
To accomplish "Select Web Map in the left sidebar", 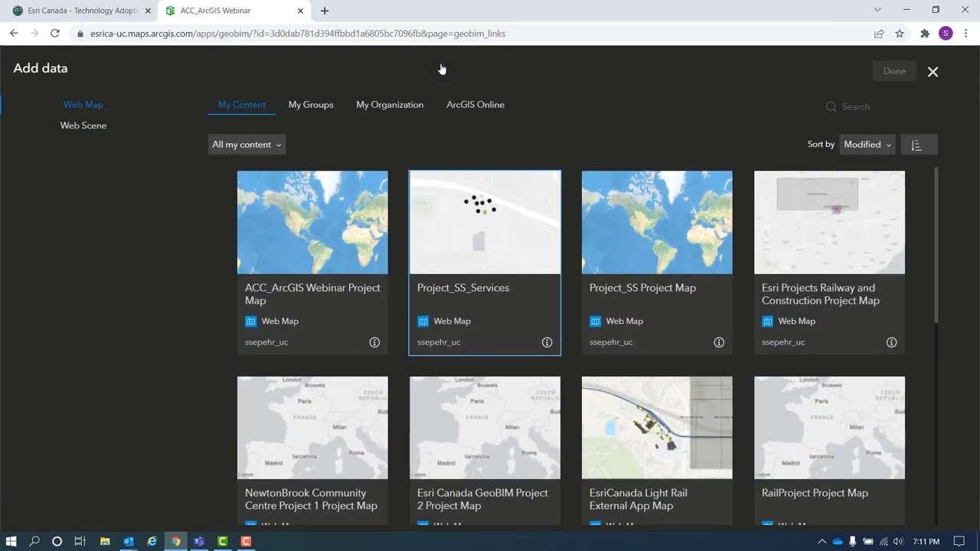I will 83,105.
